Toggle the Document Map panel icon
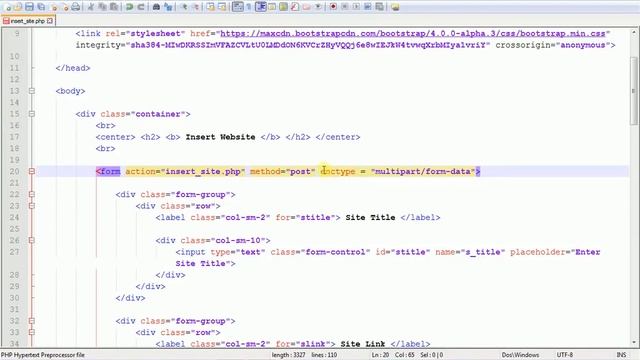Viewport: 640px width, 360px height. 283,7
